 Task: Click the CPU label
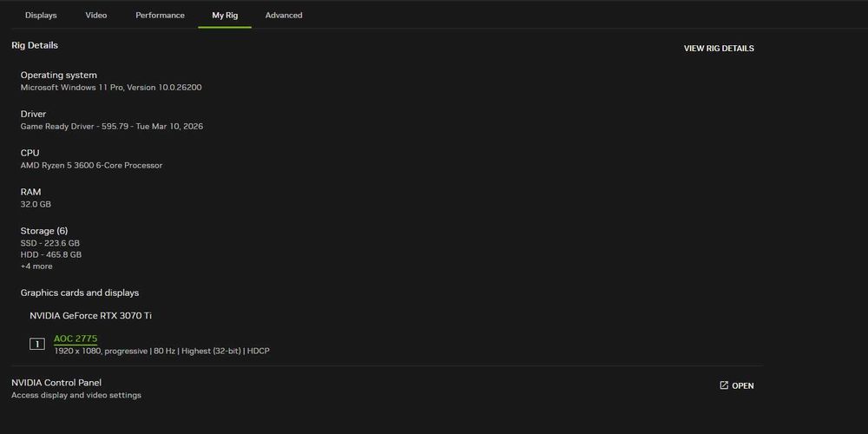[x=30, y=153]
